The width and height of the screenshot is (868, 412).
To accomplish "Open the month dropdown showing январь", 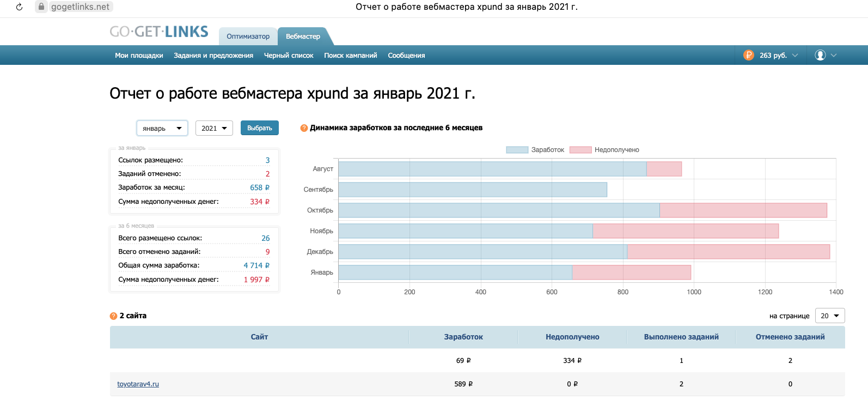I will click(x=162, y=128).
